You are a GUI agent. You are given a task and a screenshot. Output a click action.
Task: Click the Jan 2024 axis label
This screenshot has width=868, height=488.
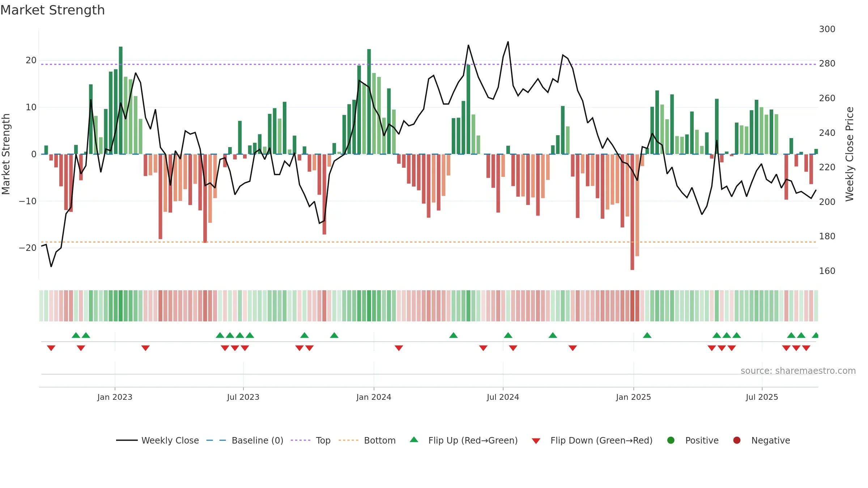pos(374,397)
